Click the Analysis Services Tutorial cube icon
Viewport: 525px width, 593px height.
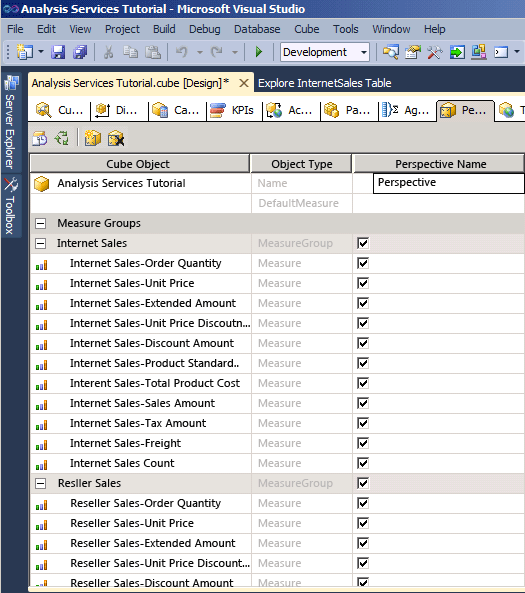tap(42, 184)
